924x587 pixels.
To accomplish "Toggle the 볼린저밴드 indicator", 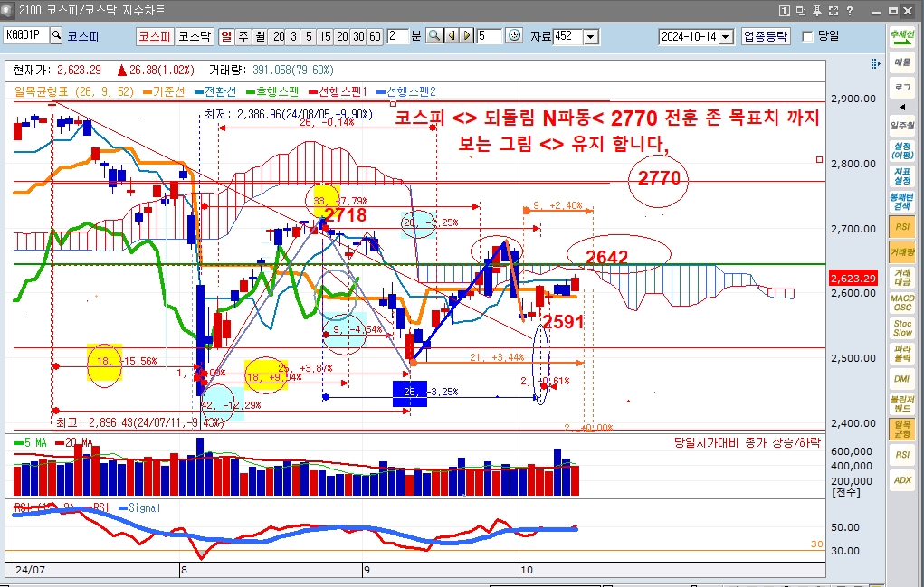I will [x=902, y=404].
